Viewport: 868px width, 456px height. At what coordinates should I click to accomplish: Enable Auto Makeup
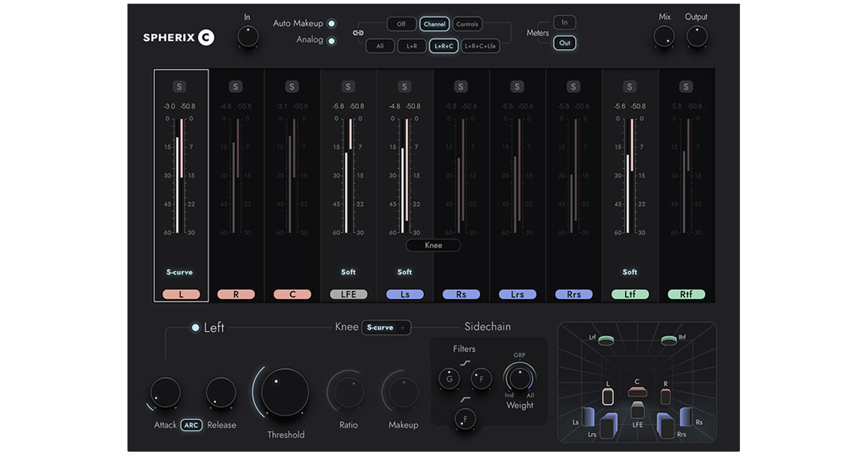[331, 23]
